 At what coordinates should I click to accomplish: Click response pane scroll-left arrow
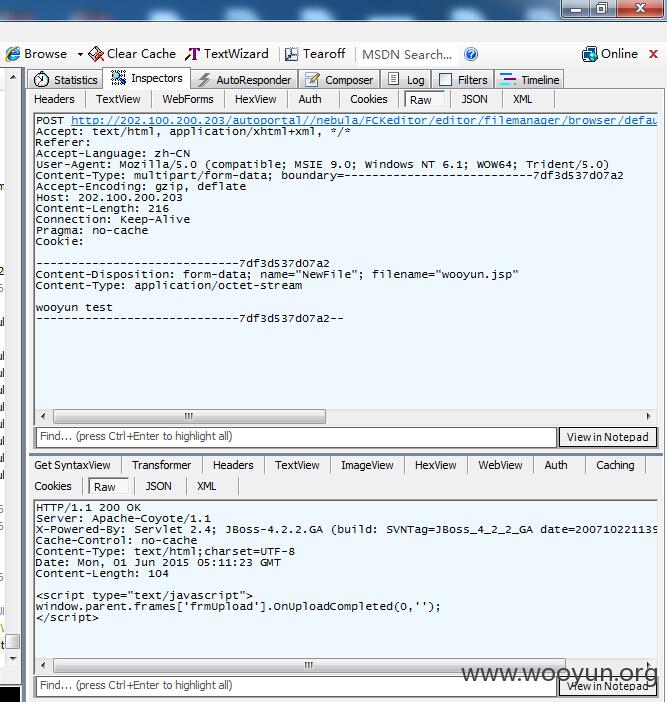point(43,665)
